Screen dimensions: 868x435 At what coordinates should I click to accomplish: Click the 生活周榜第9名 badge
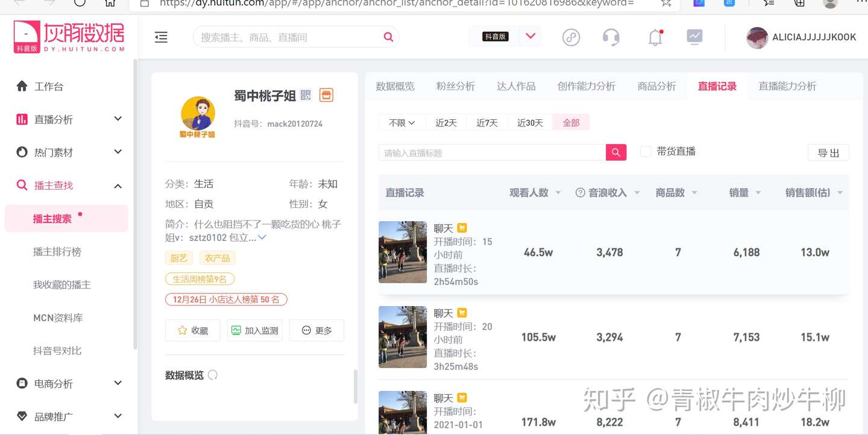[200, 279]
